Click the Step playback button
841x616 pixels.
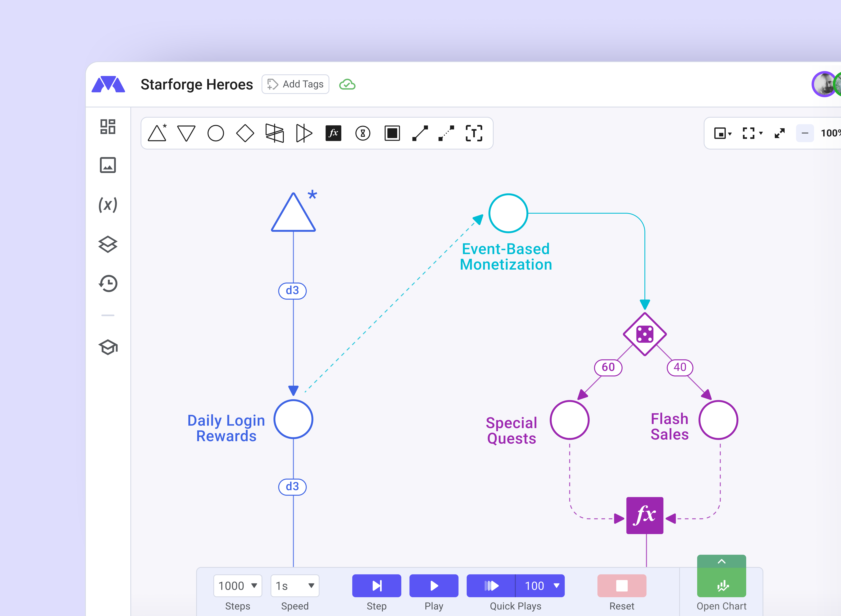(x=377, y=586)
